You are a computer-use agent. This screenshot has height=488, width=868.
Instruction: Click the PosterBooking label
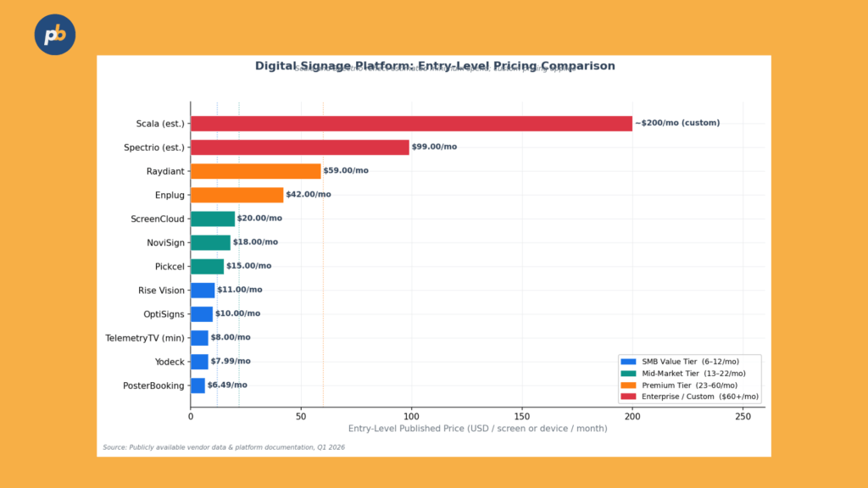click(x=153, y=385)
